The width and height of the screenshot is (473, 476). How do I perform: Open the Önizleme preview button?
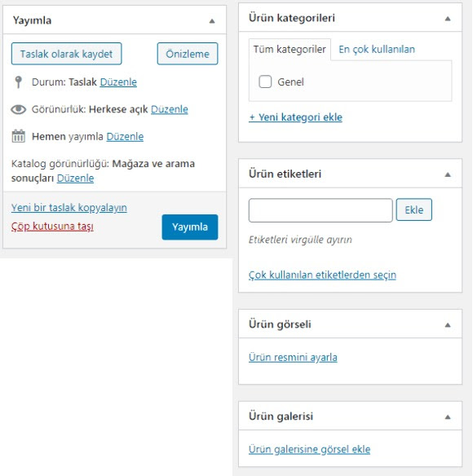188,54
